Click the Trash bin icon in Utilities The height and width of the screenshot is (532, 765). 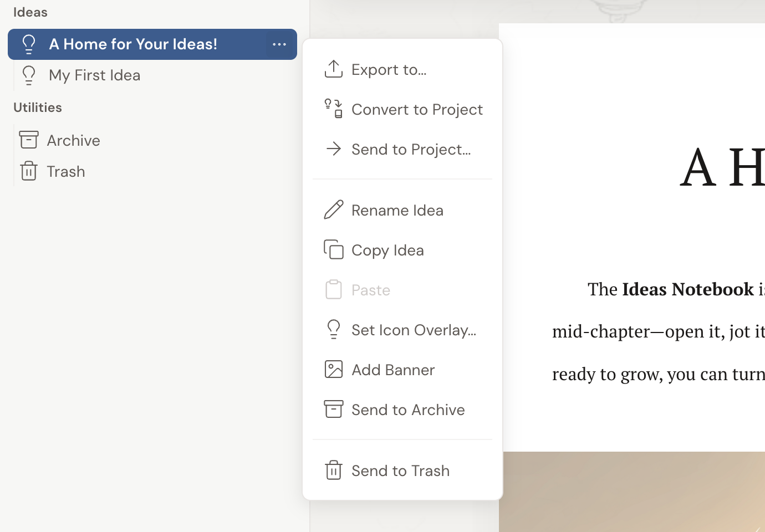tap(29, 171)
